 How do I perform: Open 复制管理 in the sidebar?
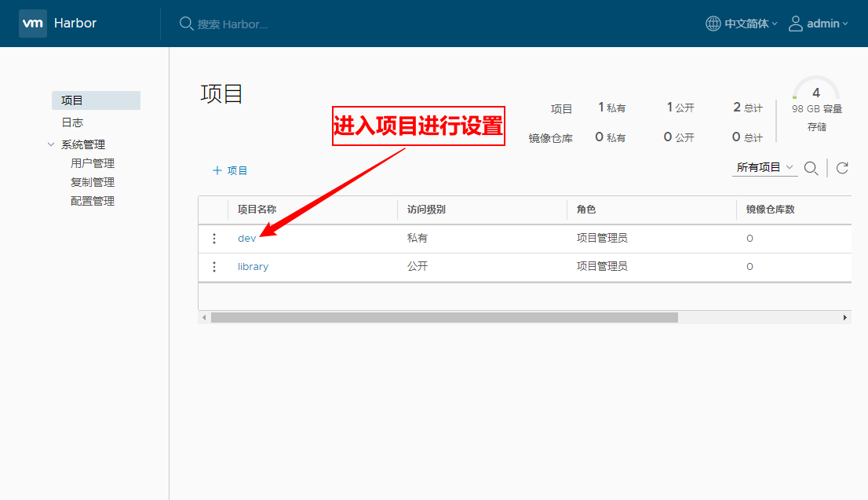[93, 182]
